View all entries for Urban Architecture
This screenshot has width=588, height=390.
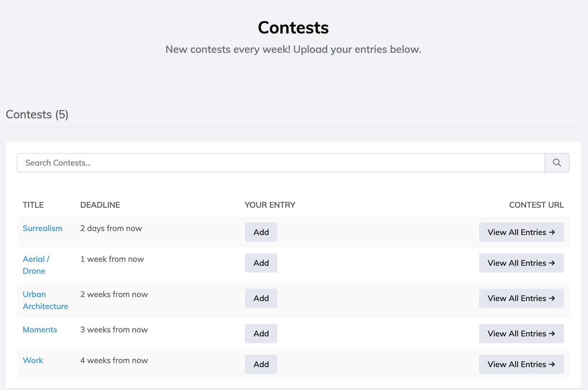tap(521, 298)
